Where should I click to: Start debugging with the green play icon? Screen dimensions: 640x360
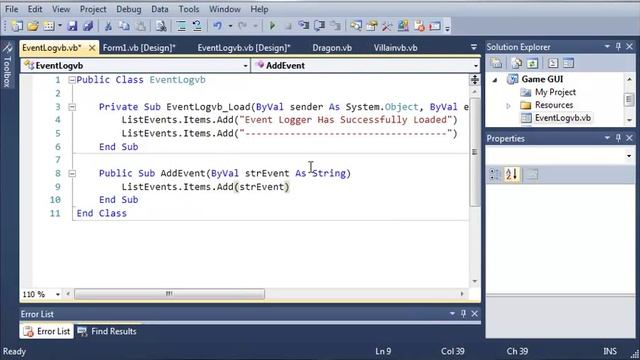click(272, 26)
